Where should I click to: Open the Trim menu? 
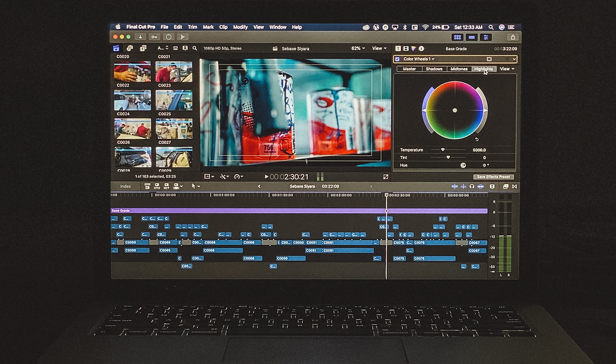(192, 27)
